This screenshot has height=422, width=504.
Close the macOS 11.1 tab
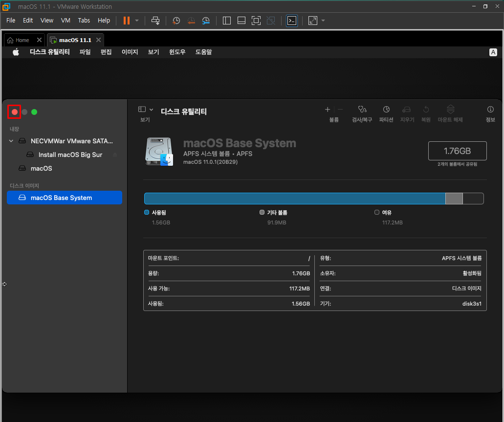[x=99, y=40]
